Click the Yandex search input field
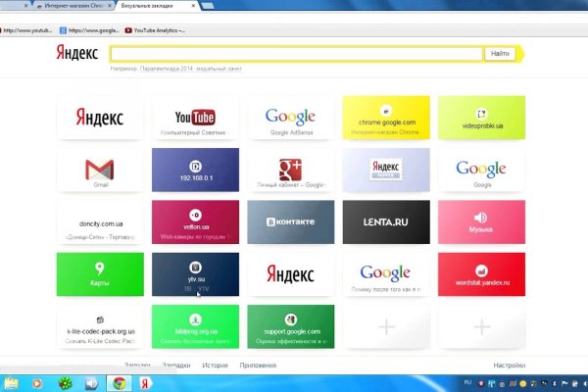 click(296, 54)
